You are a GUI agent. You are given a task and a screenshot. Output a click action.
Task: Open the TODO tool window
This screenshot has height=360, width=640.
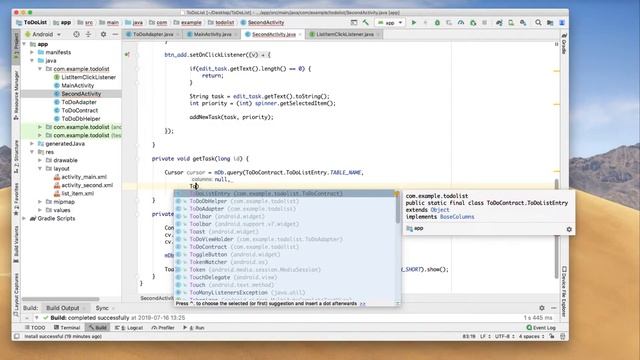click(x=35, y=328)
